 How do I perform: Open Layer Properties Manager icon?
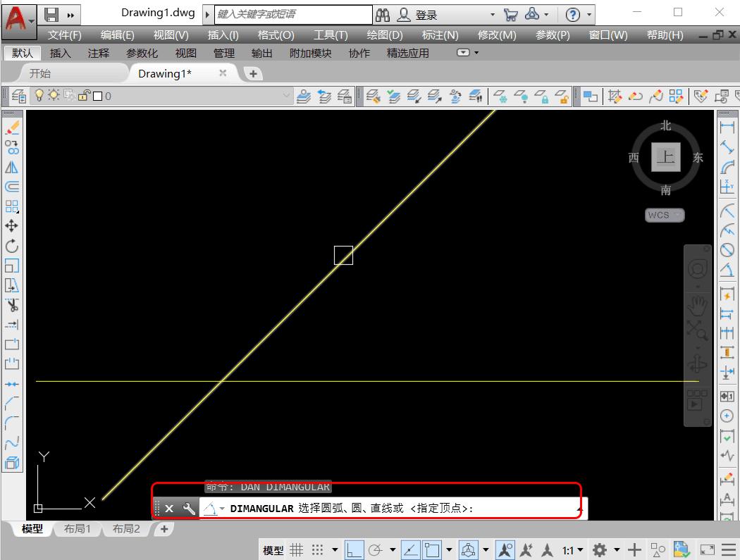[x=19, y=96]
